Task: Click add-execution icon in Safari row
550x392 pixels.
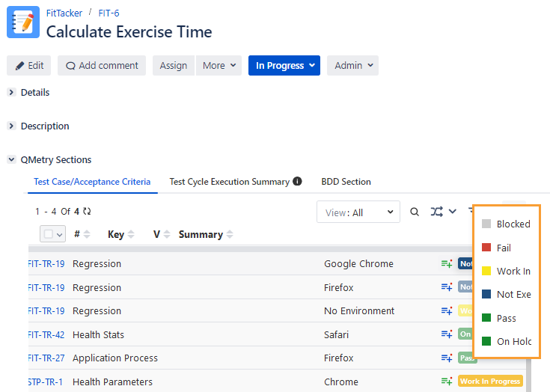Action: pyautogui.click(x=447, y=334)
